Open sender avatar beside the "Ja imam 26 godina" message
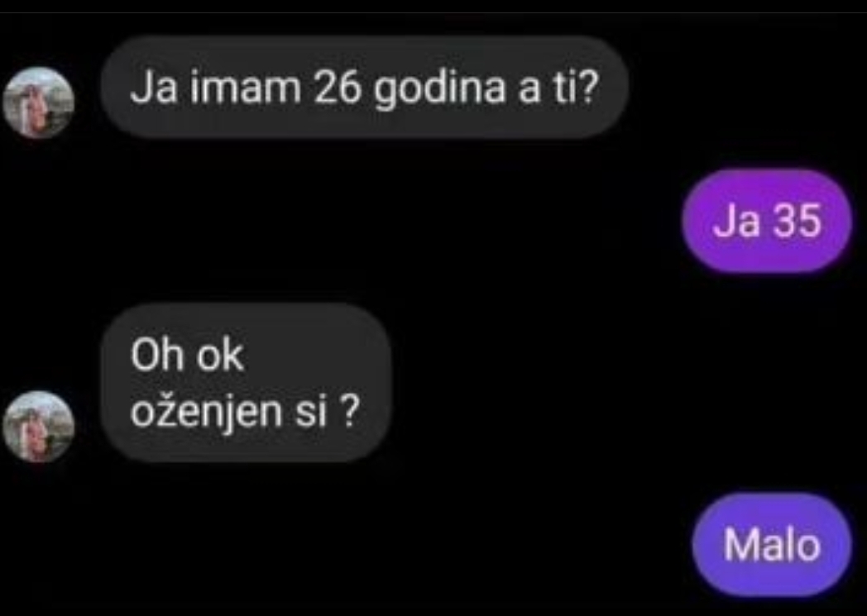 tap(38, 103)
